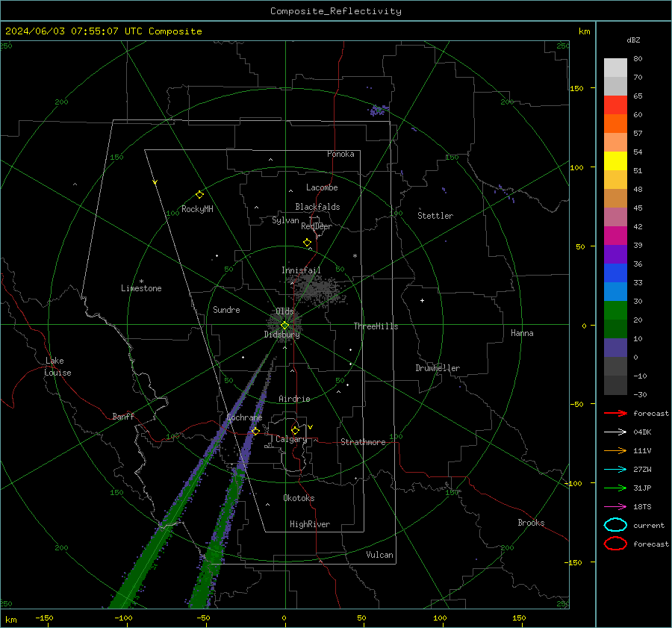This screenshot has width=672, height=628.
Task: Click the red forecast arrow in legend
Action: pyautogui.click(x=615, y=413)
